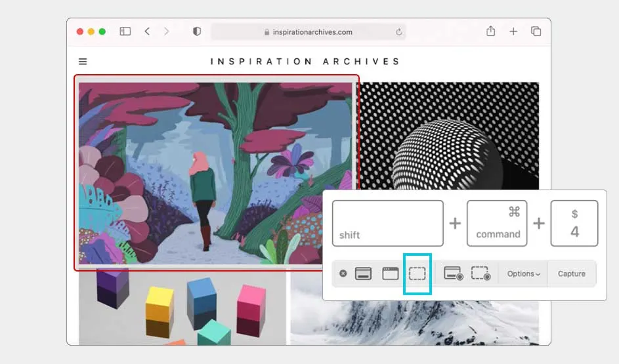Screen dimensions: 619x364
Task: Open the snowy mountain image thumbnail
Action: pyautogui.click(x=414, y=323)
